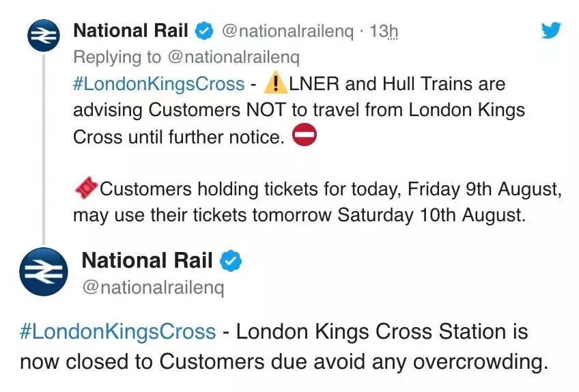Open the #LondonKingsCross hashtag in the station closed tweet
Screen dimensions: 579x392
point(117,333)
